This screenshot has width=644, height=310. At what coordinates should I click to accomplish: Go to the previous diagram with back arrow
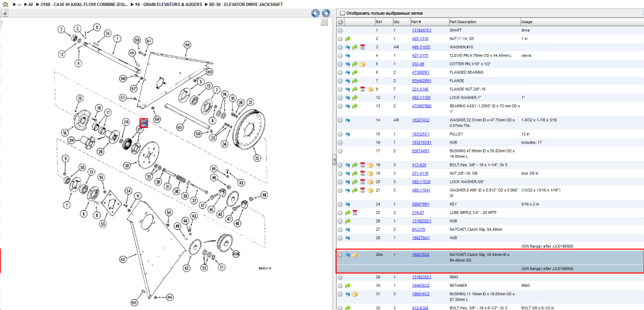[316, 13]
